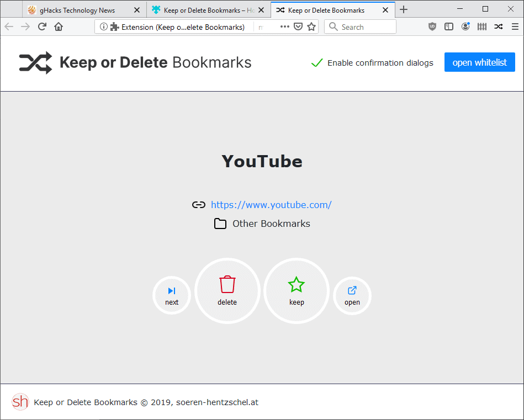Open the Library toolbar icon

482,26
